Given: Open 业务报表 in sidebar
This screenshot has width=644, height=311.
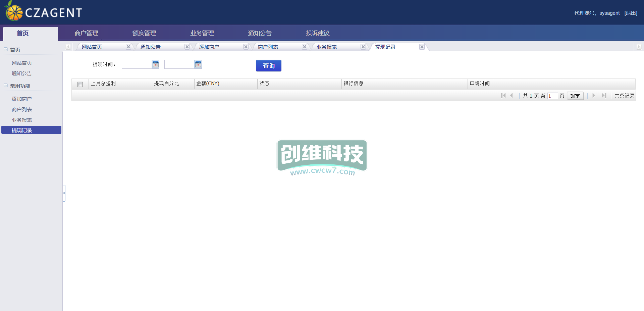Looking at the screenshot, I should [22, 120].
